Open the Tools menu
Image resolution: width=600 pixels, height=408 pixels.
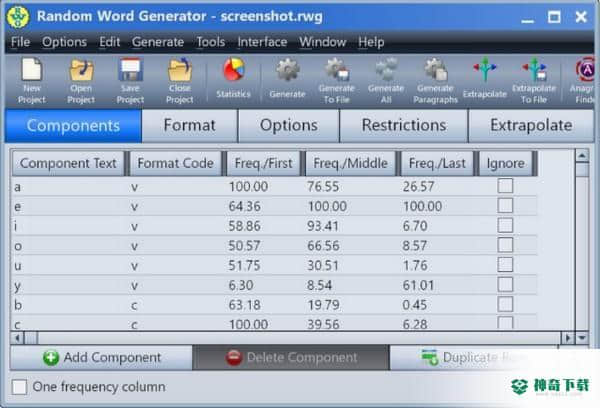(x=210, y=42)
